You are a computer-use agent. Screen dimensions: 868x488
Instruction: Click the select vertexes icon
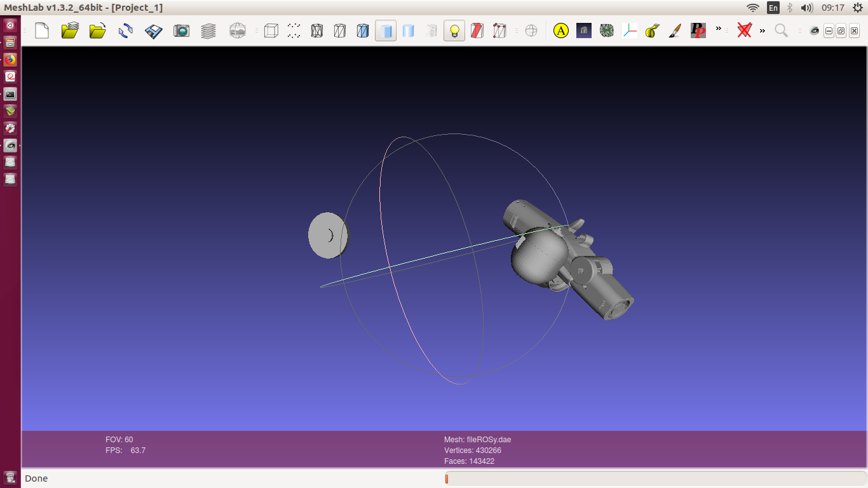tap(500, 30)
